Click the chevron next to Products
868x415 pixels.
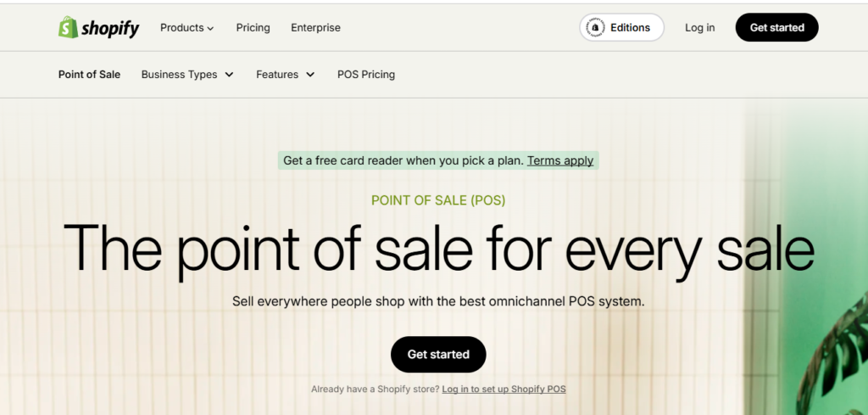[210, 28]
